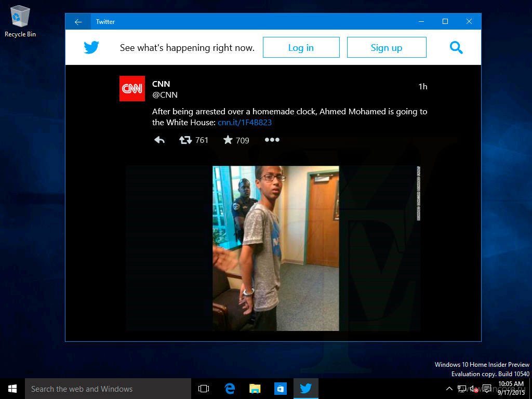Open the Action Center notifications icon

tap(487, 389)
